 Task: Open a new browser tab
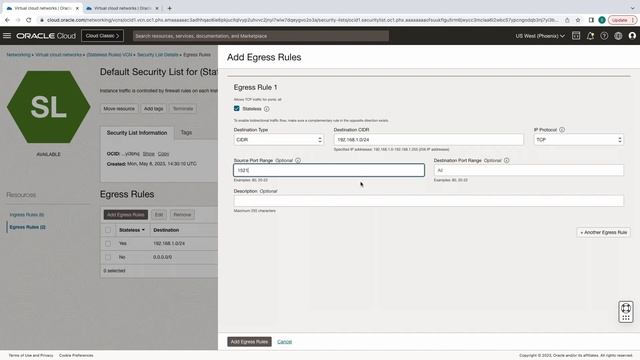(x=169, y=8)
